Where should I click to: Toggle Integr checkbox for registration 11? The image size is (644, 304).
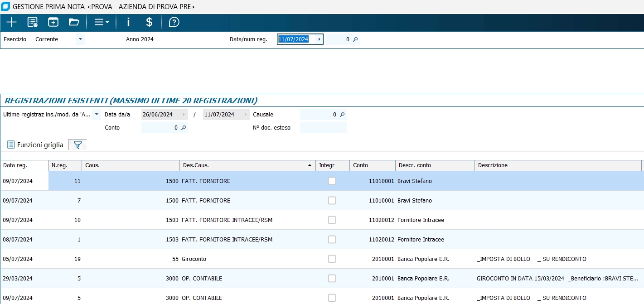tap(332, 181)
